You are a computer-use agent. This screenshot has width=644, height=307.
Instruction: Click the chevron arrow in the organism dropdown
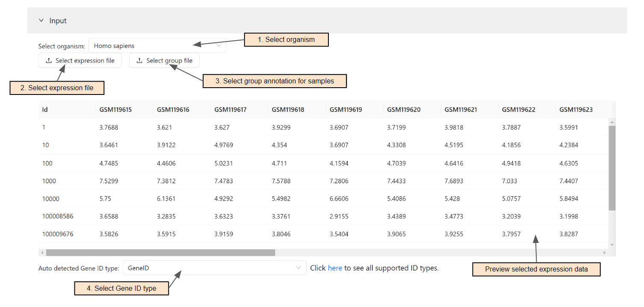point(219,46)
